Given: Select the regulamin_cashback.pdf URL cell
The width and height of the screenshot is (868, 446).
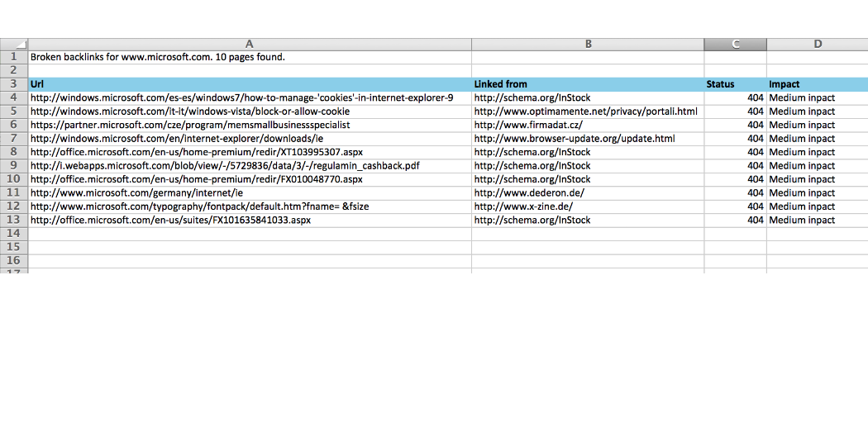Looking at the screenshot, I should [250, 165].
